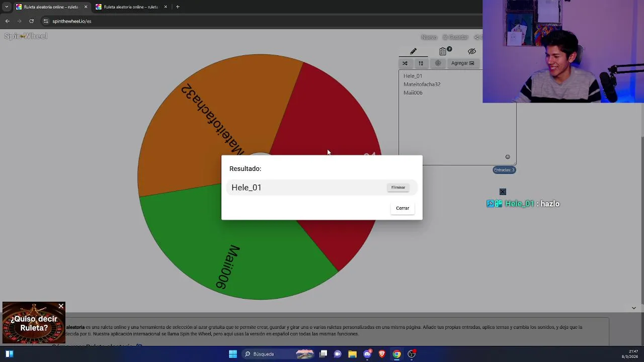644x362 pixels.
Task: Open Task View in taskbar
Action: 324,354
